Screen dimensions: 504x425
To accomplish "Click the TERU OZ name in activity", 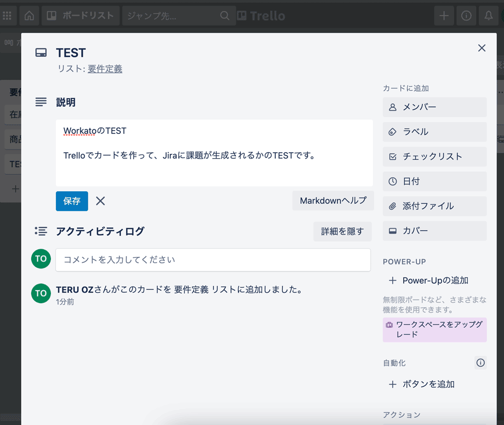I will [x=75, y=290].
